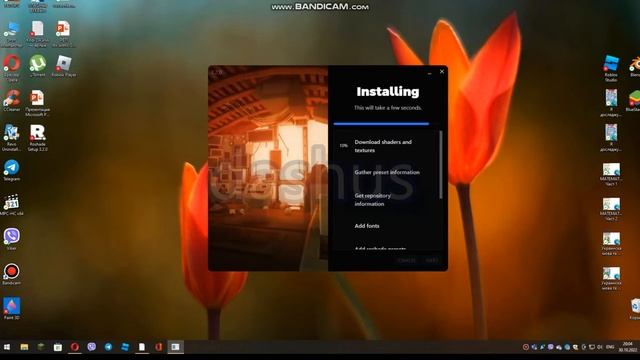
Task: Click the installer's artwork preview image
Action: pyautogui.click(x=268, y=168)
